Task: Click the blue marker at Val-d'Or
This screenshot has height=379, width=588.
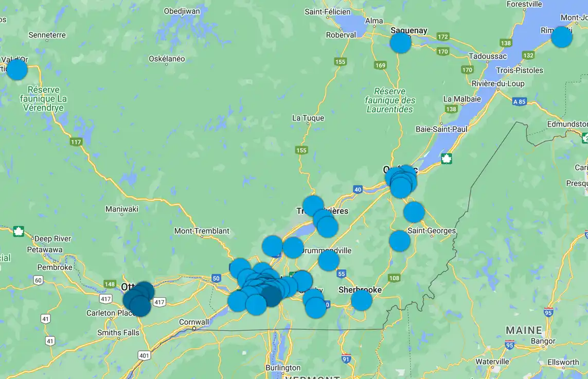Action: pos(16,70)
